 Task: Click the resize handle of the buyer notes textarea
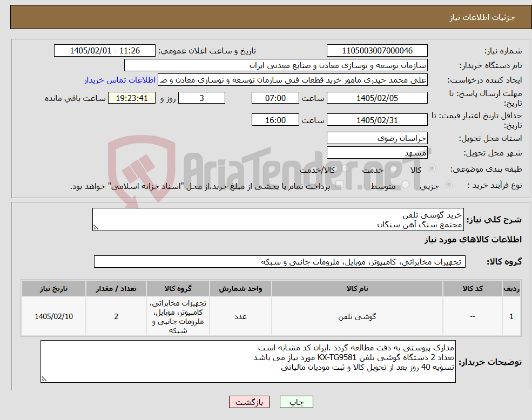click(x=44, y=380)
